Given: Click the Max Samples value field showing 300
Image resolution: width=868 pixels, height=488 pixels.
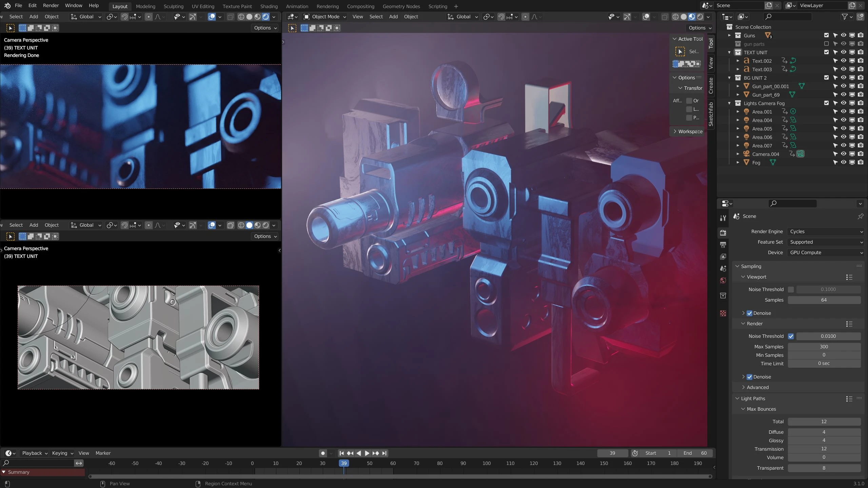Looking at the screenshot, I should pos(824,346).
